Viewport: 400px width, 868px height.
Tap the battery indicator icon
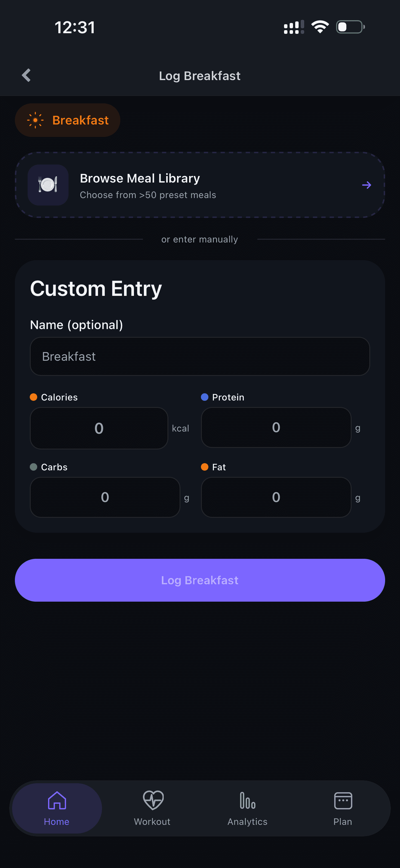click(x=350, y=27)
